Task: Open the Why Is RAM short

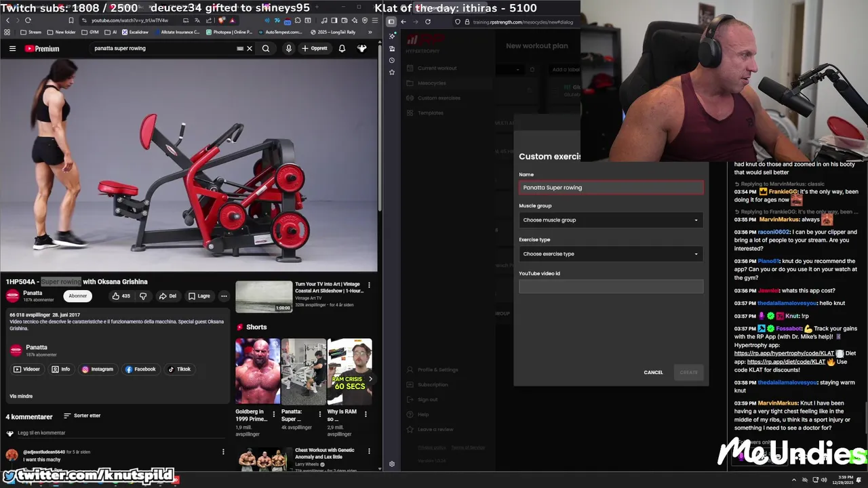Action: coord(350,371)
